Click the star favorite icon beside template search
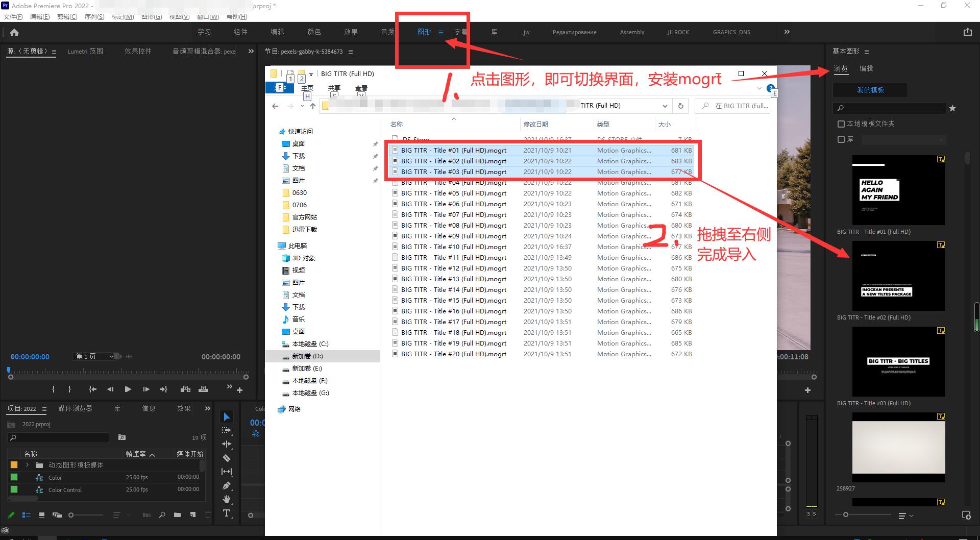The width and height of the screenshot is (980, 540). coord(952,108)
